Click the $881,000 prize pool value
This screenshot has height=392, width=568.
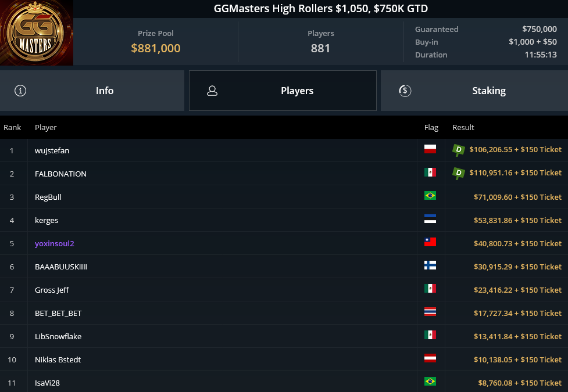coord(156,48)
